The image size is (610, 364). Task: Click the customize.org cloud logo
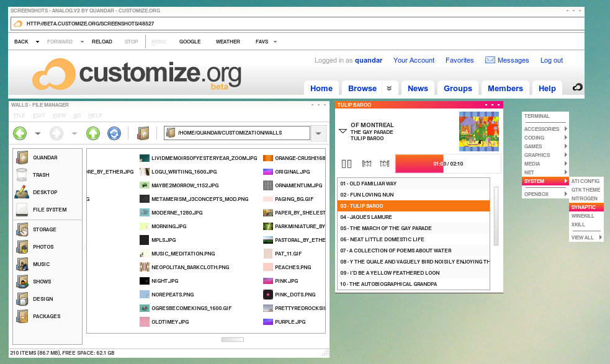coord(54,74)
